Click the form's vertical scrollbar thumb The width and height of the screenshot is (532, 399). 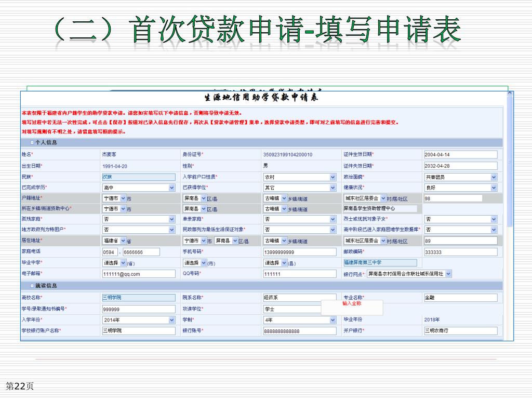510,162
